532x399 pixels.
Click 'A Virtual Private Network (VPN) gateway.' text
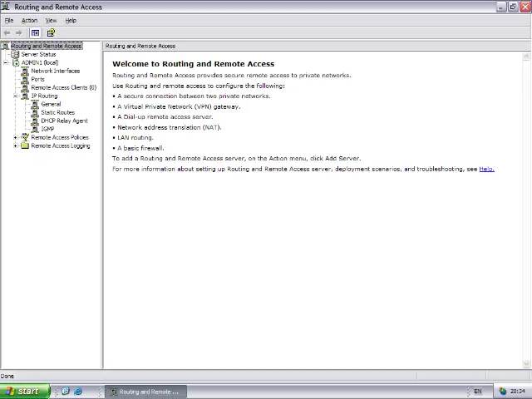[x=179, y=106]
